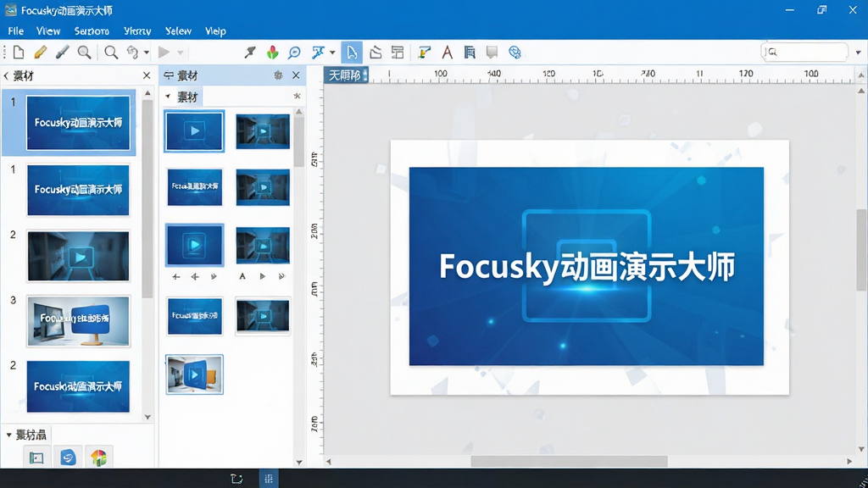The width and height of the screenshot is (868, 488).
Task: Click the magnifier icon next to the brush tool
Action: (84, 52)
